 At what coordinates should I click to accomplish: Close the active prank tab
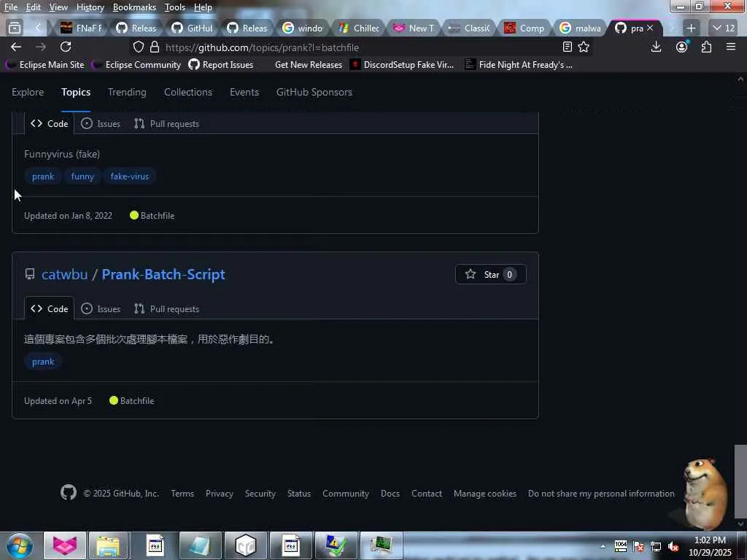click(x=650, y=28)
